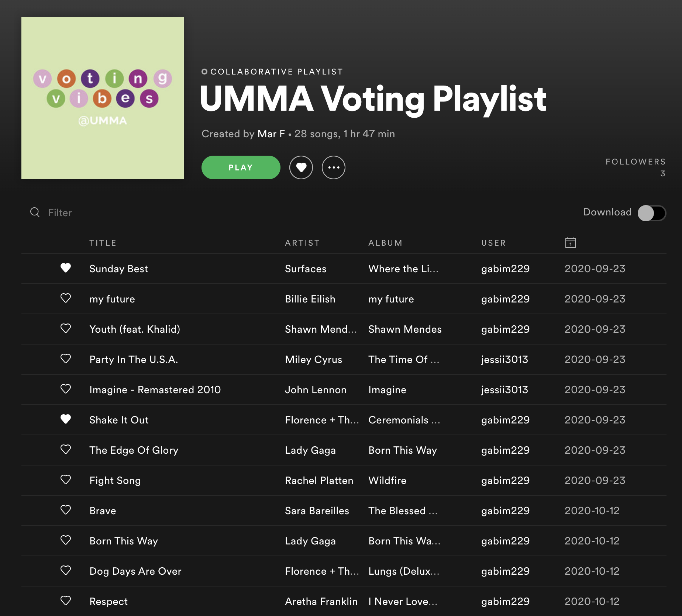
Task: Open artist page for Billie Eilish
Action: 310,299
